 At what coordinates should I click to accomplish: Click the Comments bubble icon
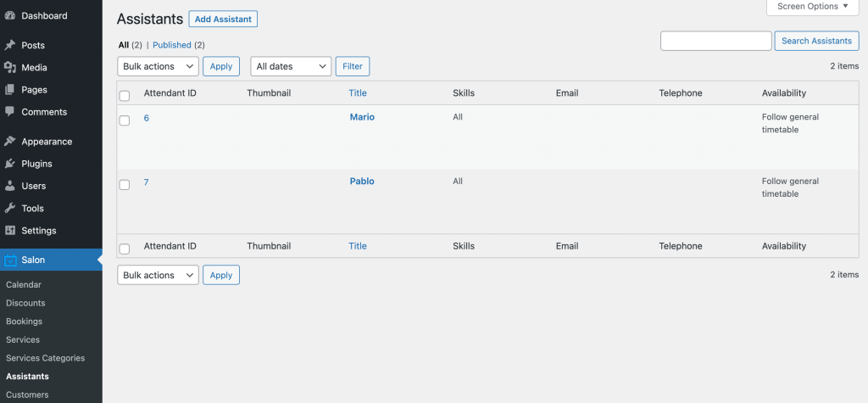pyautogui.click(x=9, y=111)
